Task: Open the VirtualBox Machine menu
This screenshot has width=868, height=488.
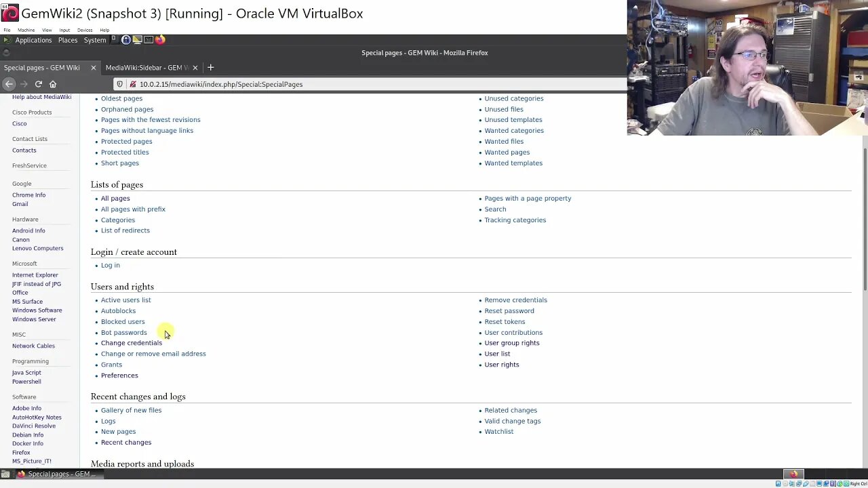Action: click(26, 30)
